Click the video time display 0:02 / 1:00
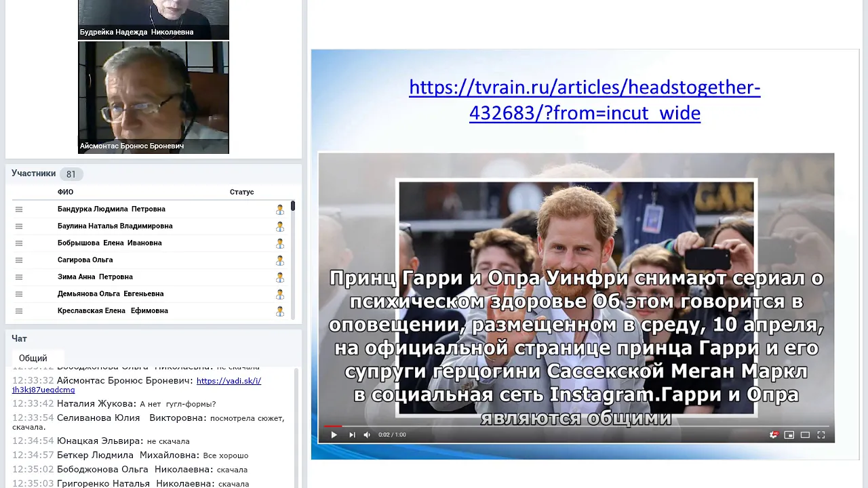This screenshot has width=868, height=488. (392, 434)
